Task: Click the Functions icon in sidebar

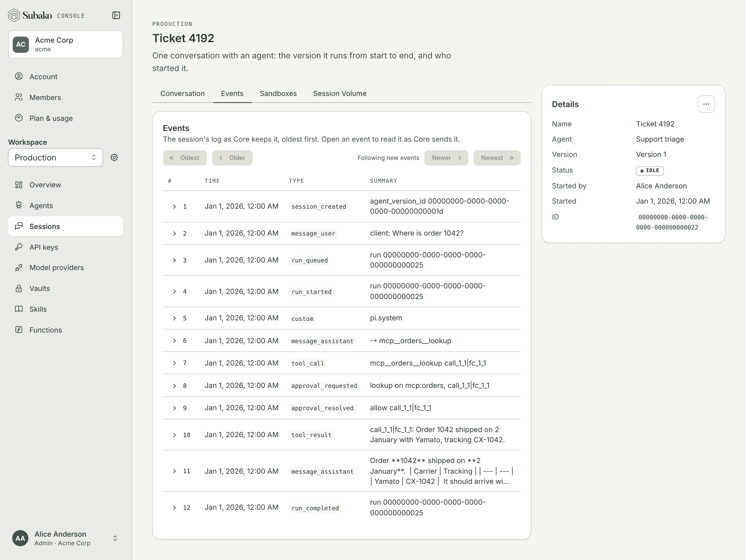Action: (19, 330)
